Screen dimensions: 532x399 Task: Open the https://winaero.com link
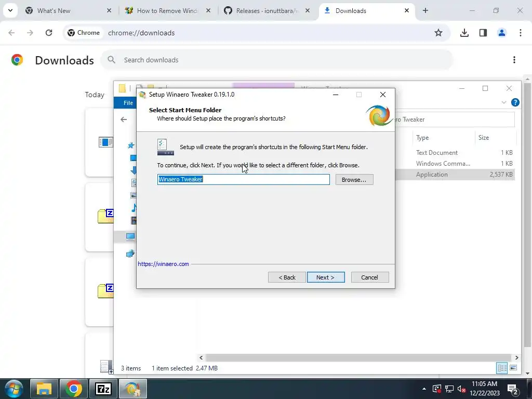(163, 264)
